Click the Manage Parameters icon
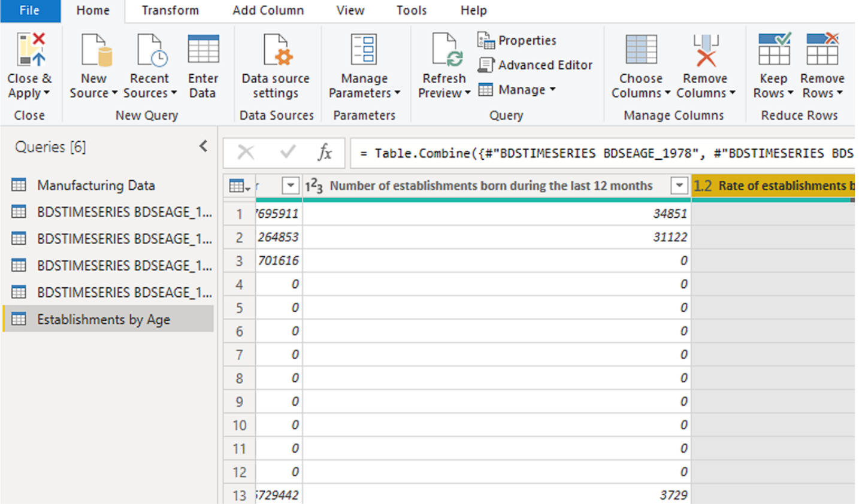The image size is (859, 504). tap(364, 50)
